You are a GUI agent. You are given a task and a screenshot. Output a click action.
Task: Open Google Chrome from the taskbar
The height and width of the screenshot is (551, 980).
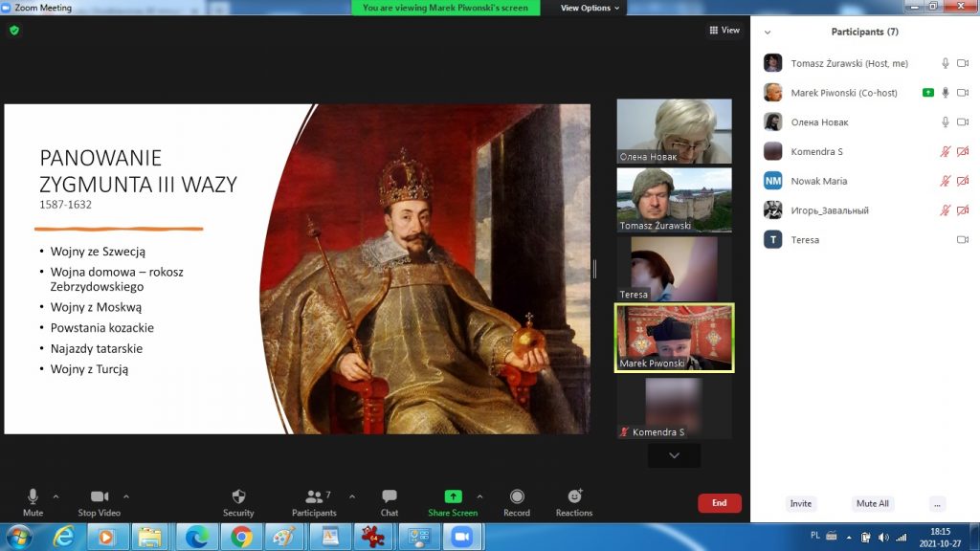[241, 537]
